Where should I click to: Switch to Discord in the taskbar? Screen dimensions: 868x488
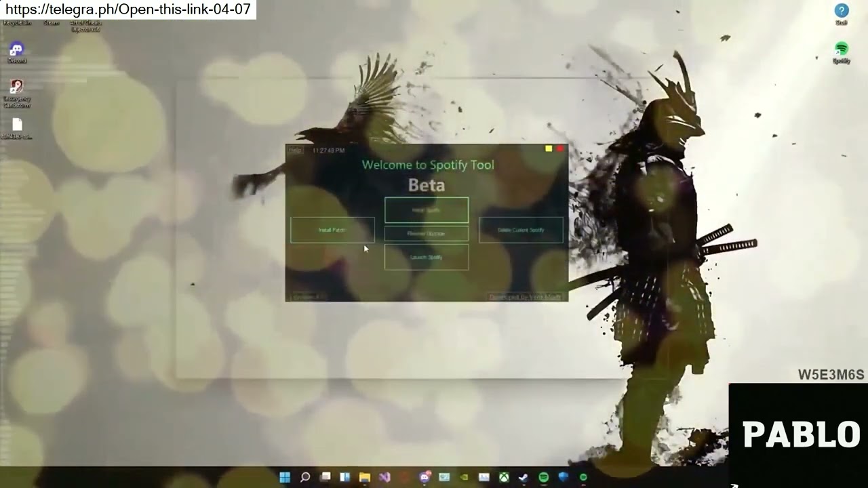click(425, 477)
